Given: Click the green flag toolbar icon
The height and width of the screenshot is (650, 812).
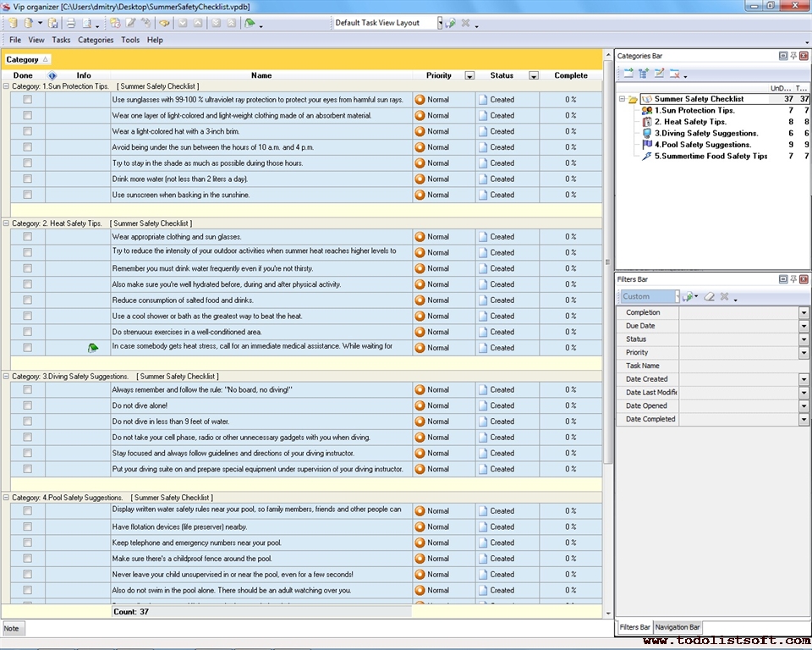Looking at the screenshot, I should click(x=250, y=23).
